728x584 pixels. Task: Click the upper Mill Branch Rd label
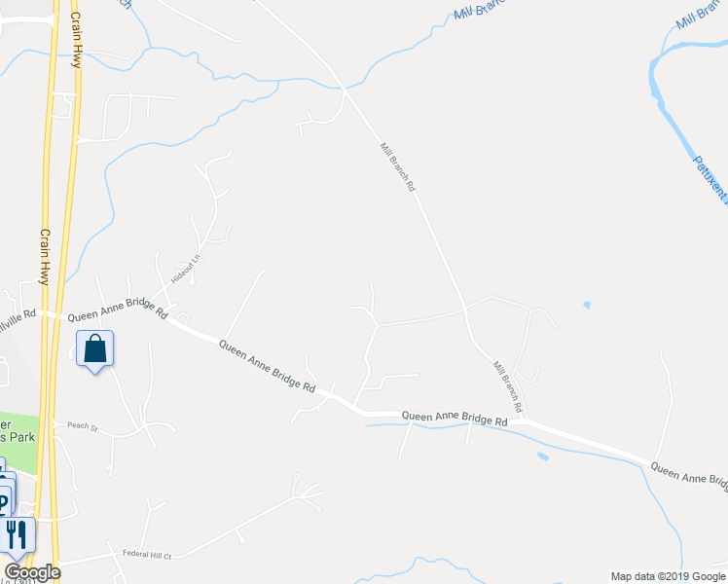398,166
